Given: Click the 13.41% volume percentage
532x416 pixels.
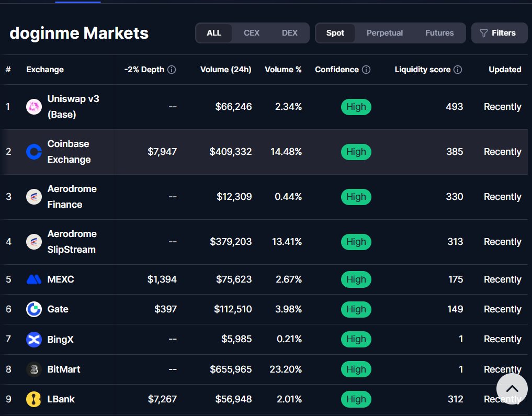Looking at the screenshot, I should click(287, 241).
